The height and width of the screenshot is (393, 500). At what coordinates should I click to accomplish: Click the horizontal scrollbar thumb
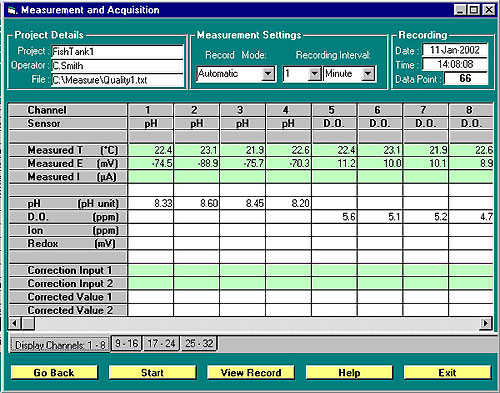point(28,323)
